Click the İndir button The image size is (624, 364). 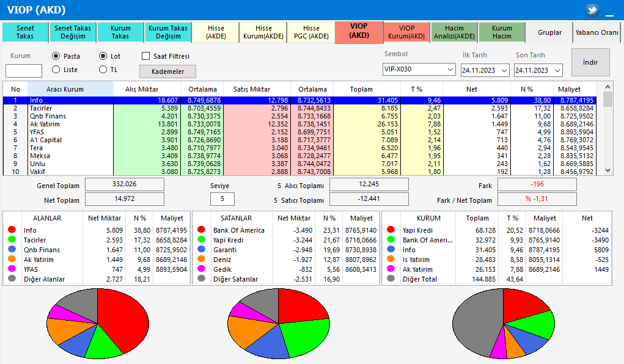[x=590, y=62]
